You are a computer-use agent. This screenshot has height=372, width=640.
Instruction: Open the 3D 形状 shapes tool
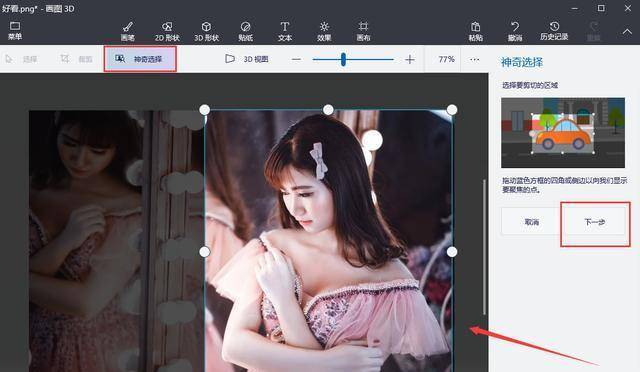(x=207, y=31)
